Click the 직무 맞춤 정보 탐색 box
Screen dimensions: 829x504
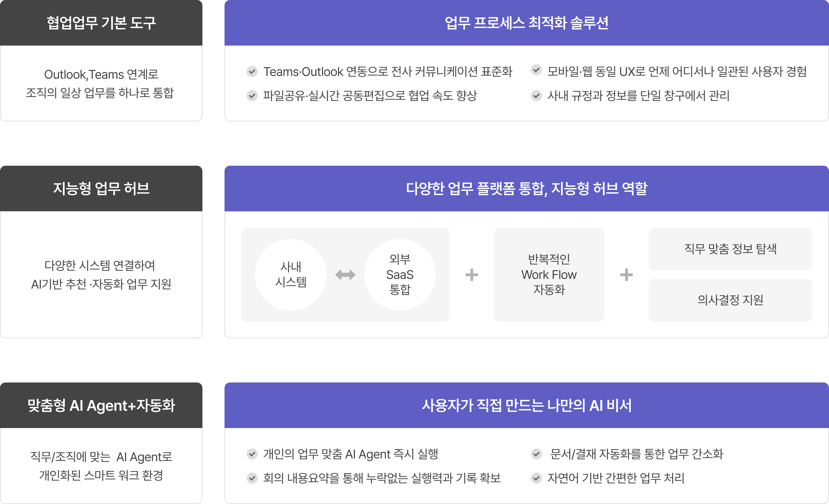(x=730, y=249)
